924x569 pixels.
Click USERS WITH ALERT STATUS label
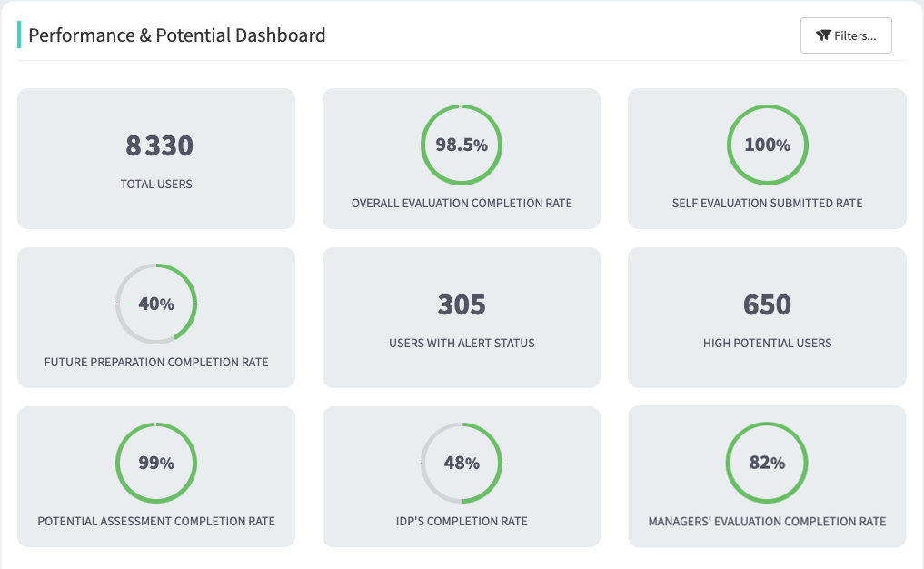click(462, 344)
